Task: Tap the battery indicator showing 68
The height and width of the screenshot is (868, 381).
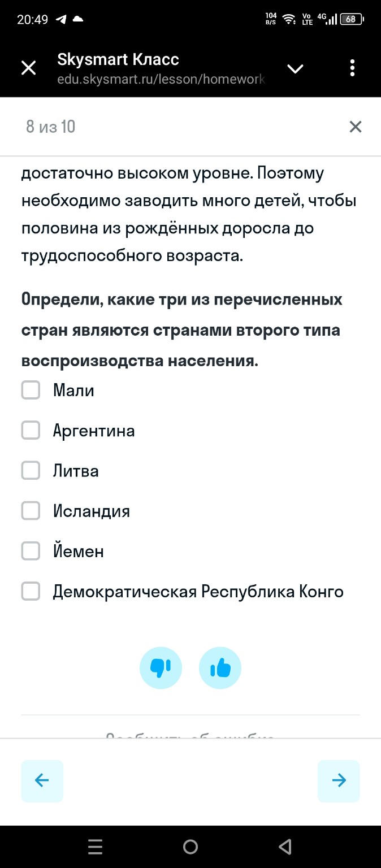Action: click(350, 18)
